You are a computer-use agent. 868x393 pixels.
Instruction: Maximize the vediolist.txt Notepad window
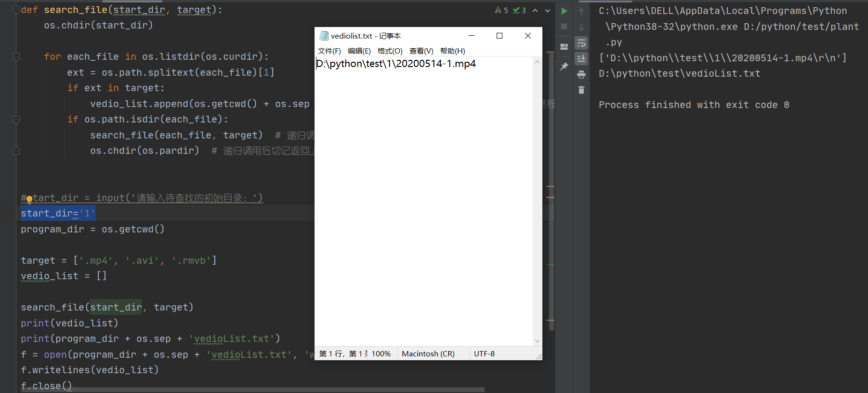click(x=500, y=36)
